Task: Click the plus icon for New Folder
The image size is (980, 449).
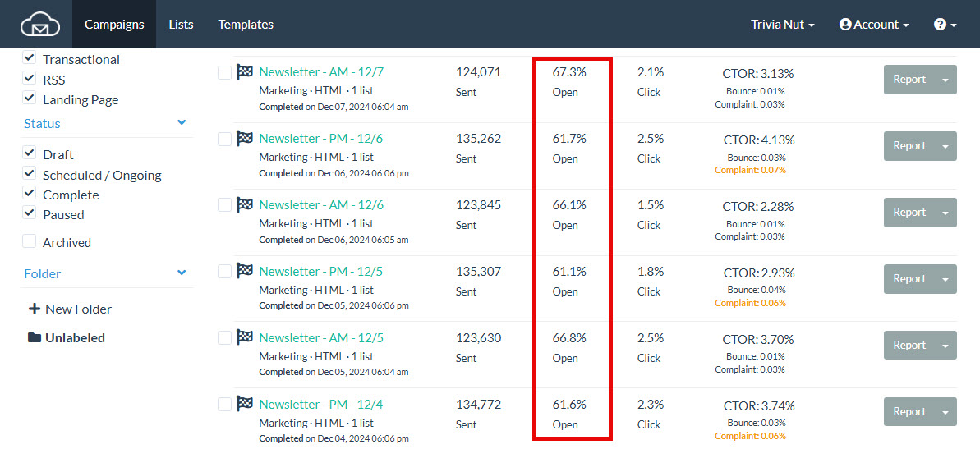Action: [x=35, y=309]
